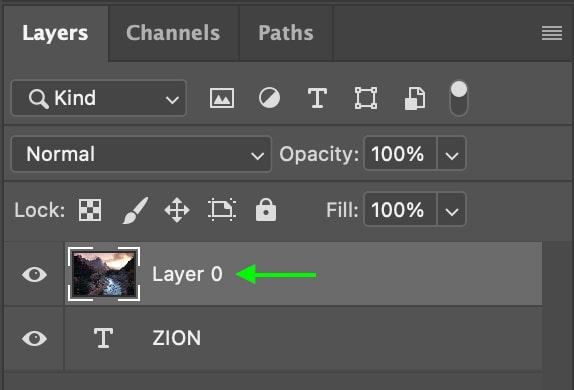Expand the Fill slider arrow

tap(452, 210)
